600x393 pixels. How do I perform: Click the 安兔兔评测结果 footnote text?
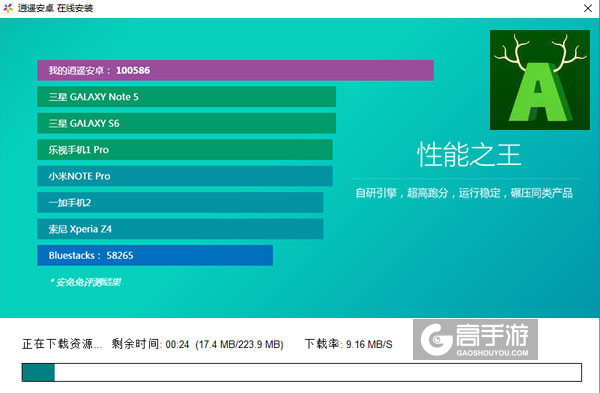pos(85,282)
